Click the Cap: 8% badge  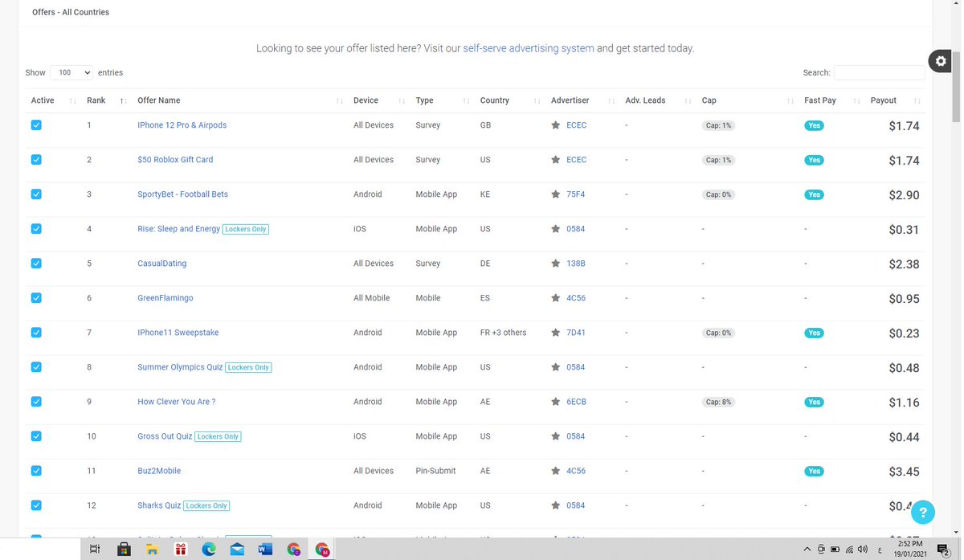pos(718,402)
